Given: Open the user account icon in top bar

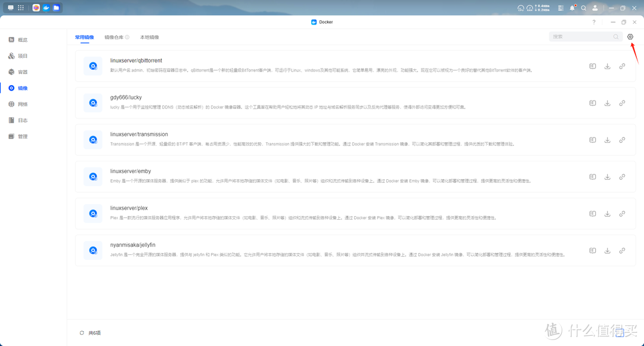Looking at the screenshot, I should pyautogui.click(x=595, y=8).
